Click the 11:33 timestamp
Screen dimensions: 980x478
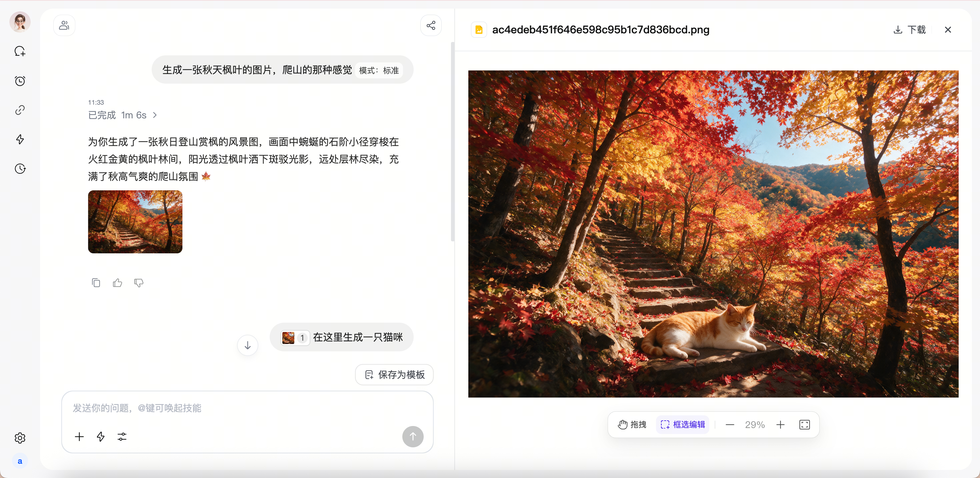click(x=96, y=102)
